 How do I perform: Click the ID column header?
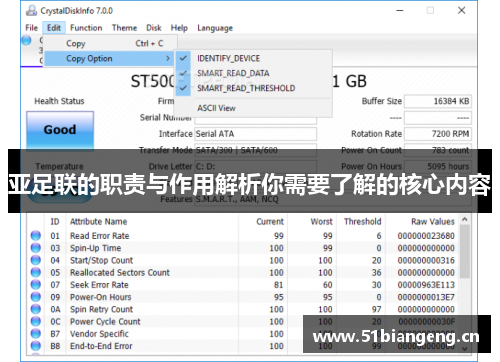(55, 222)
